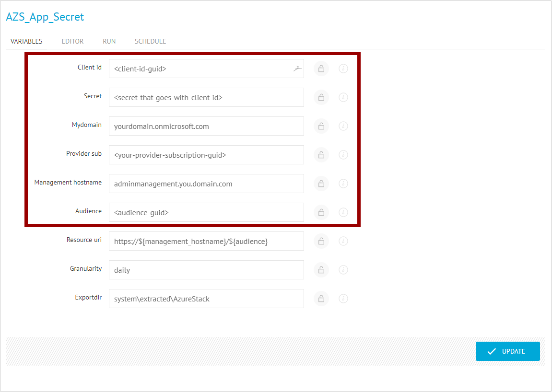Toggle the lock icon for Resource uri
The image size is (552, 392).
coord(321,241)
